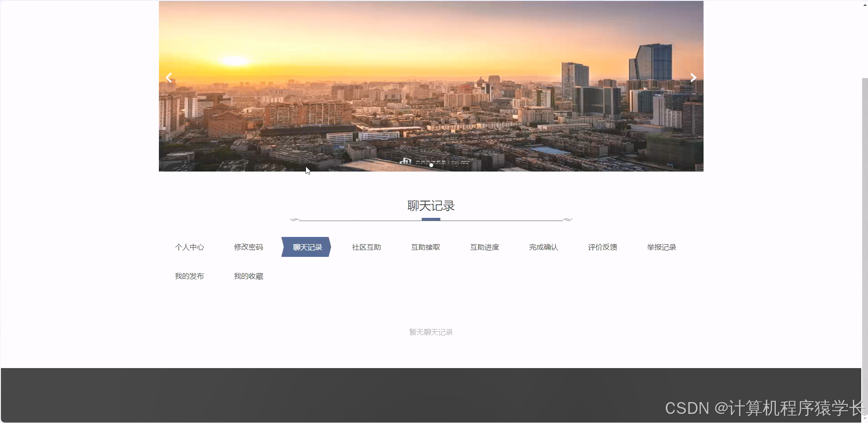
Task: Select the active 聊天记录 tab
Action: click(x=306, y=247)
